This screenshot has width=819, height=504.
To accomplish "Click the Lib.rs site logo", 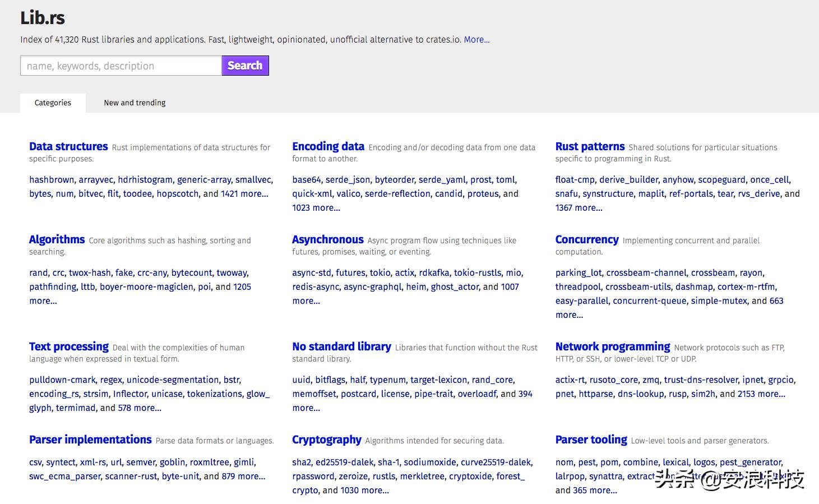I will click(x=43, y=18).
